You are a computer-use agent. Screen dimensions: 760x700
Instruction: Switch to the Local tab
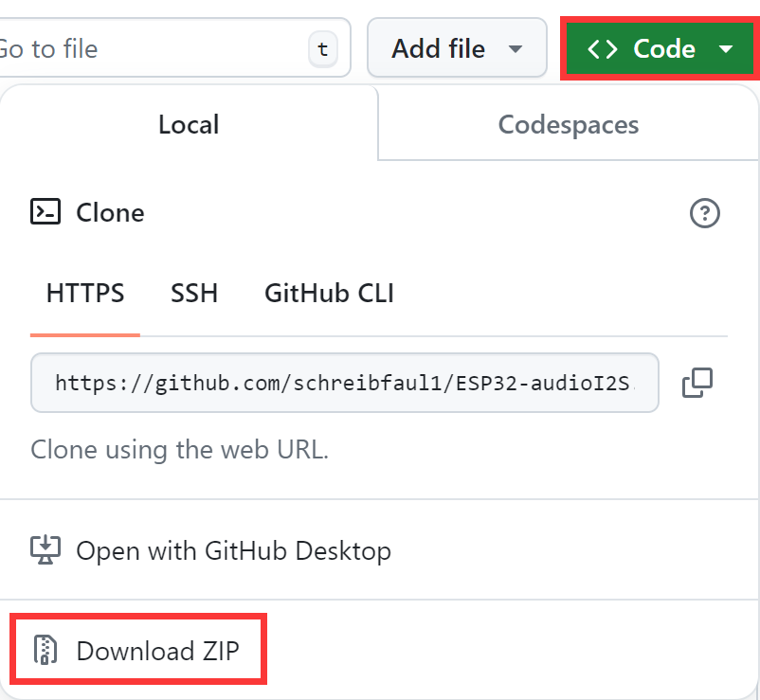point(189,124)
